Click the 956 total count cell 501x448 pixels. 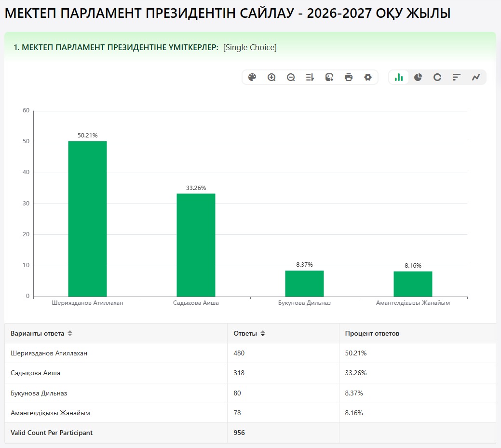pos(283,433)
